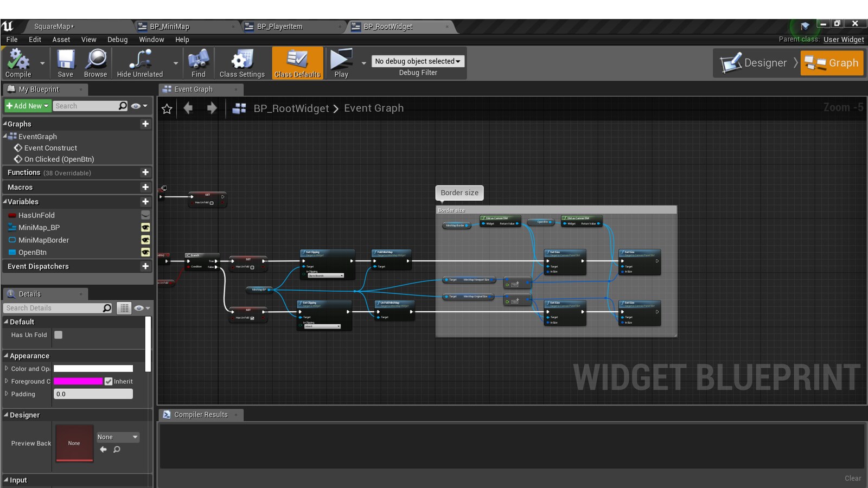Collapse the Variables section
Screen dimensions: 868x488
pyautogui.click(x=5, y=202)
